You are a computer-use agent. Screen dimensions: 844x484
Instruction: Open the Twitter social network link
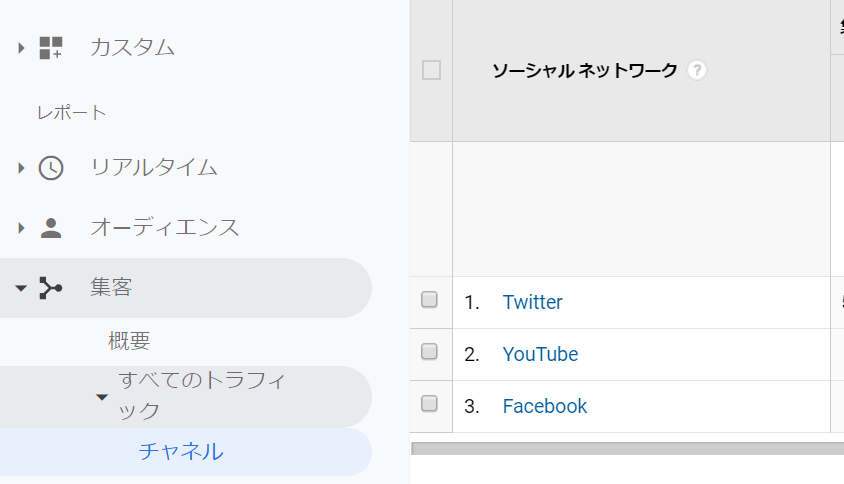532,302
